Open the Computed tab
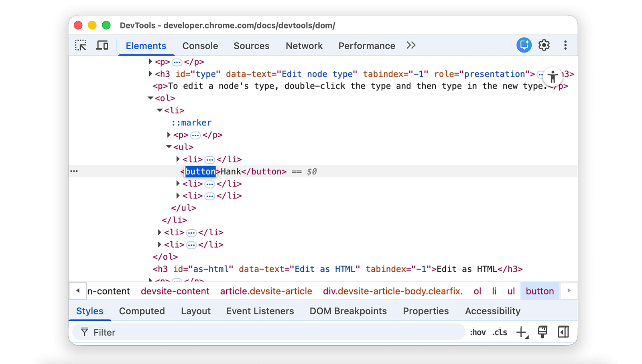 click(x=142, y=311)
